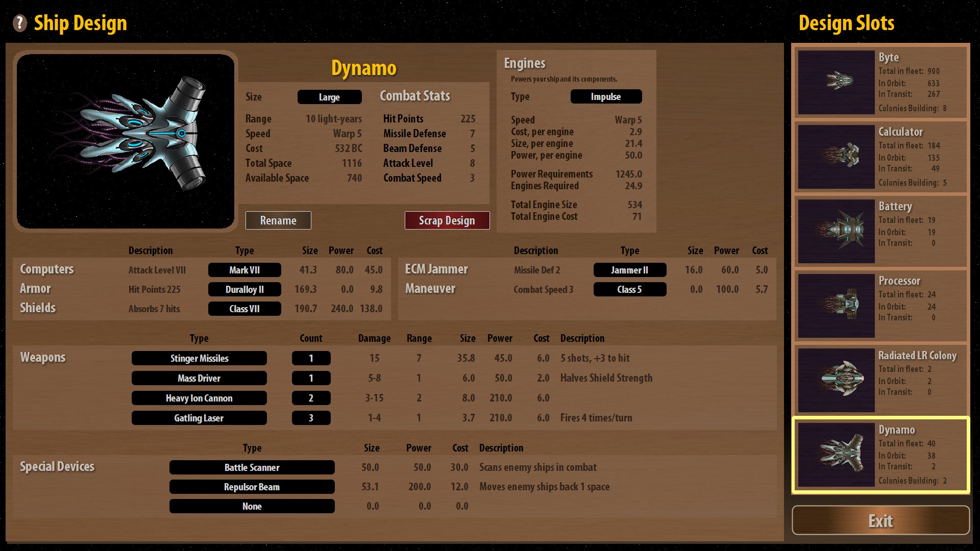Change the engine type Impulse selector

pyautogui.click(x=606, y=96)
